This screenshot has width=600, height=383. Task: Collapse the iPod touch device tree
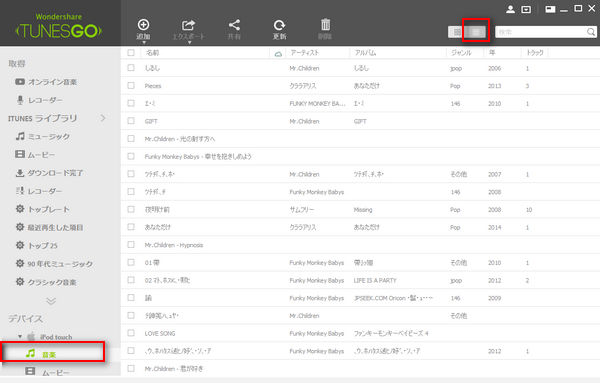(x=20, y=337)
